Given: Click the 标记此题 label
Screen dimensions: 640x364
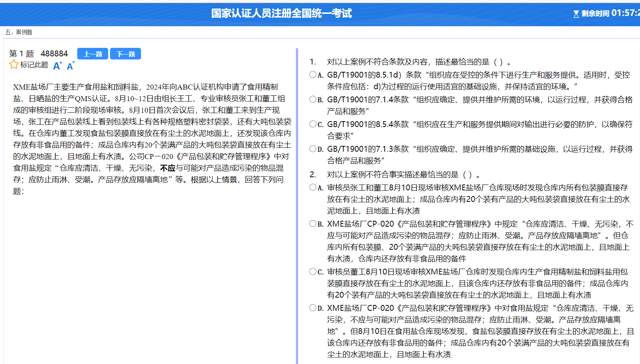Looking at the screenshot, I should coord(34,65).
